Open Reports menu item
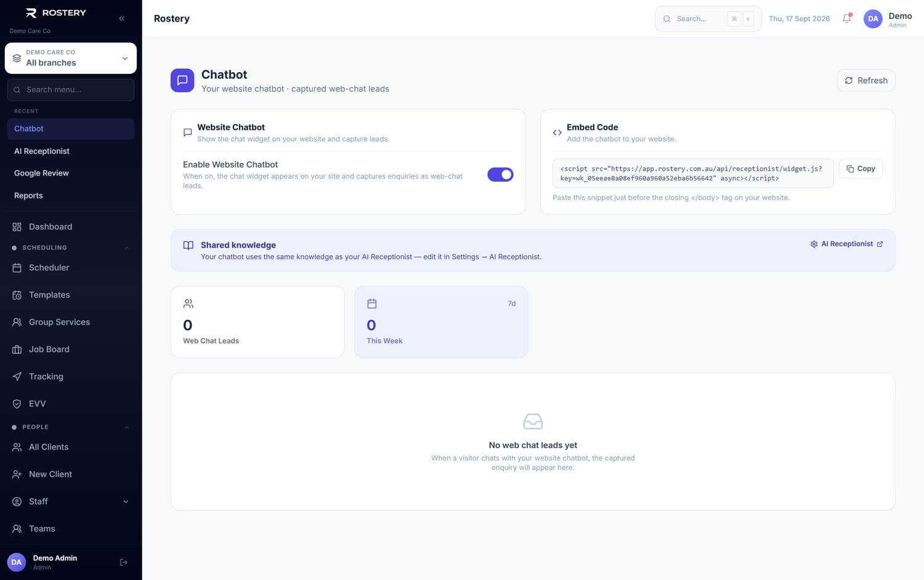This screenshot has height=580, width=924. coord(70,195)
